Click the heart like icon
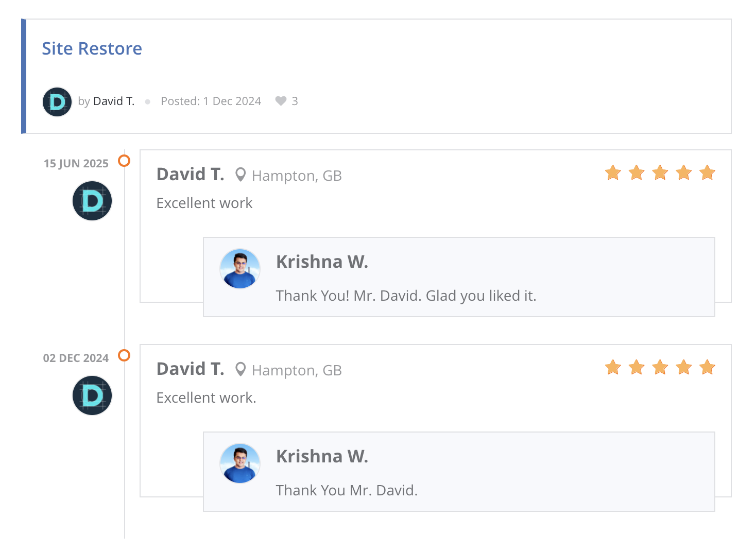756x552 pixels. (281, 101)
